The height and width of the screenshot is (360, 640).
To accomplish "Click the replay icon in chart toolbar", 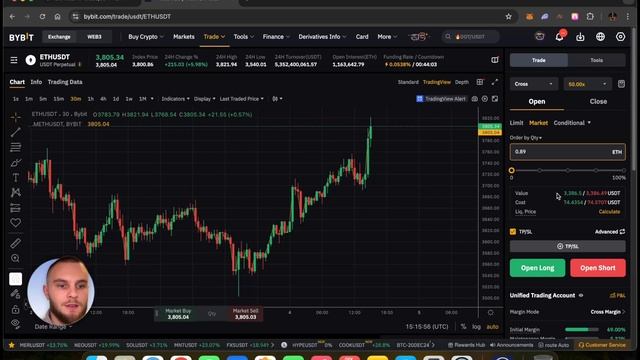I will point(485,99).
